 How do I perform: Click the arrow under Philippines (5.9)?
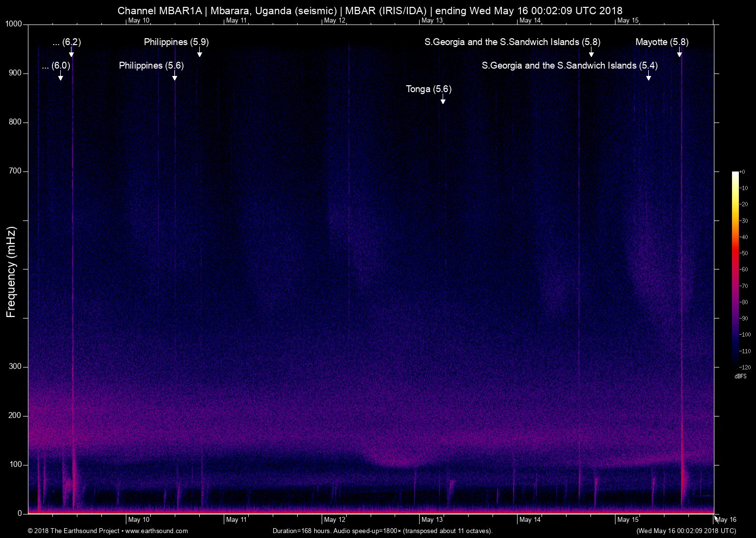click(x=200, y=53)
